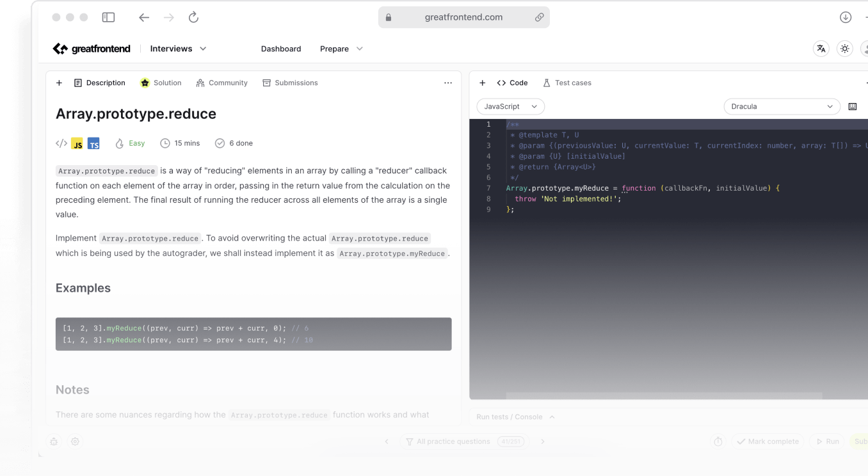Click Array.prototype.myReduce inline code
This screenshot has width=868, height=476.
pos(392,253)
